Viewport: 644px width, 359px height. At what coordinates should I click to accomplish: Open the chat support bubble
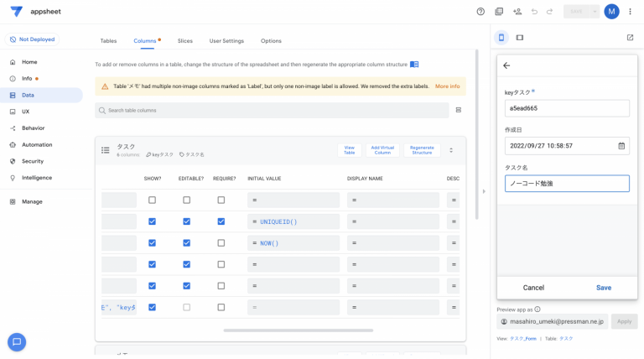(17, 341)
